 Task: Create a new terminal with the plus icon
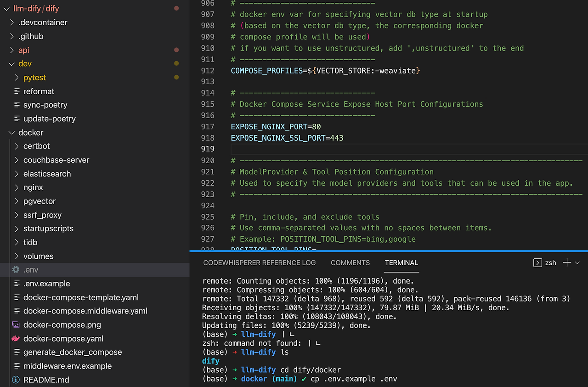pyautogui.click(x=567, y=262)
